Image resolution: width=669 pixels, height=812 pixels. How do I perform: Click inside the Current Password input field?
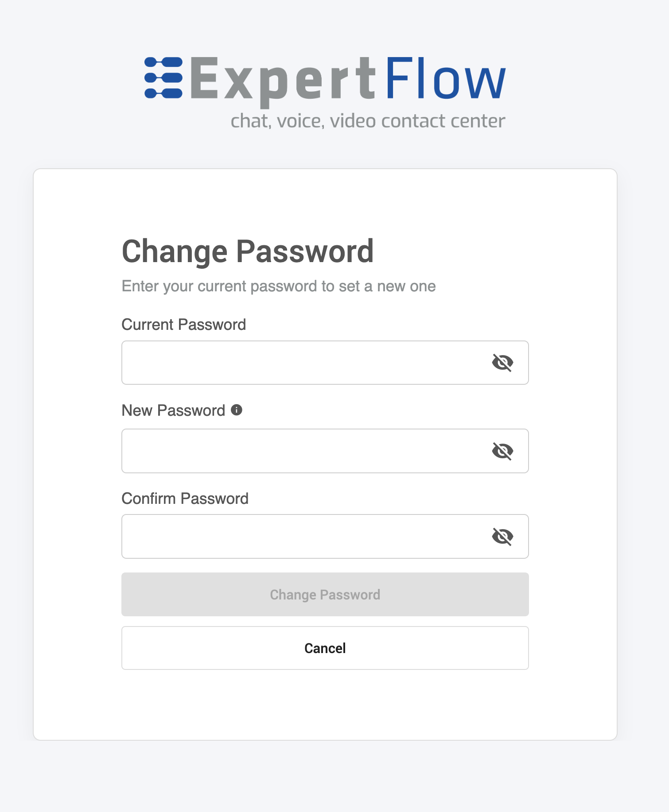tap(288, 362)
